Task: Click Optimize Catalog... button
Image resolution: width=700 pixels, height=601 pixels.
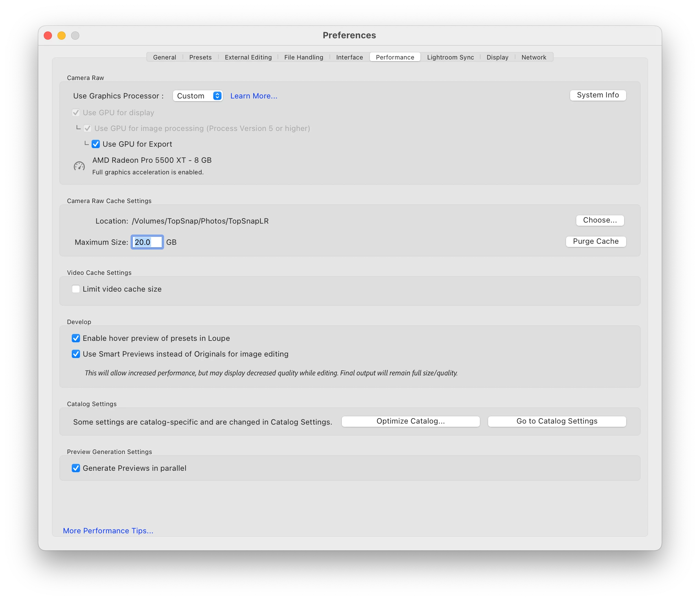Action: coord(410,422)
